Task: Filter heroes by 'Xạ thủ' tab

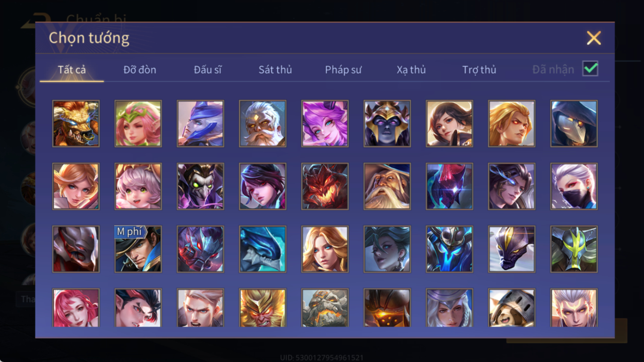Action: coord(411,70)
